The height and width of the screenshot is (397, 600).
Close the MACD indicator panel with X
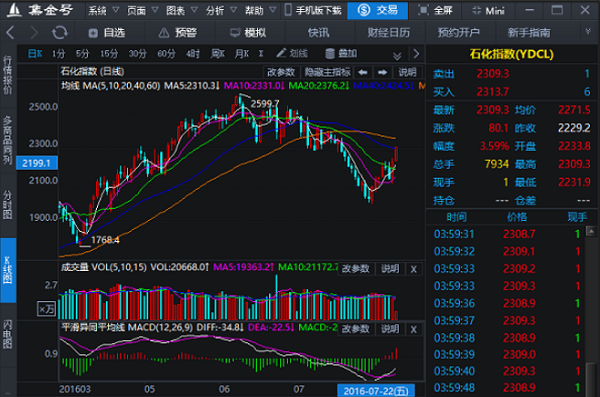[414, 329]
